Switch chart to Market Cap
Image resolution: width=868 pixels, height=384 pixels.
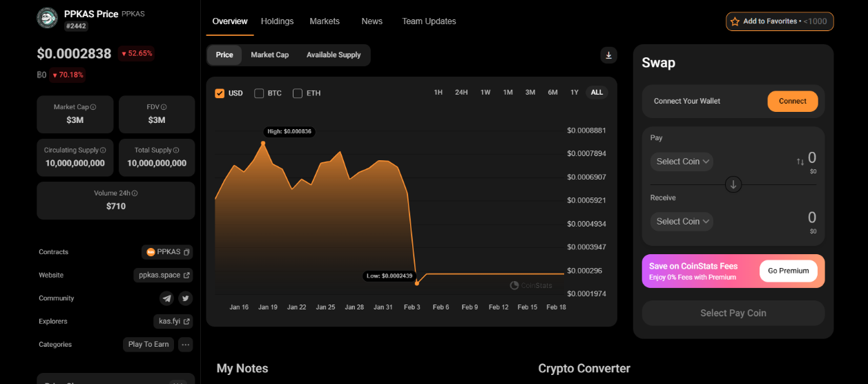(x=270, y=55)
